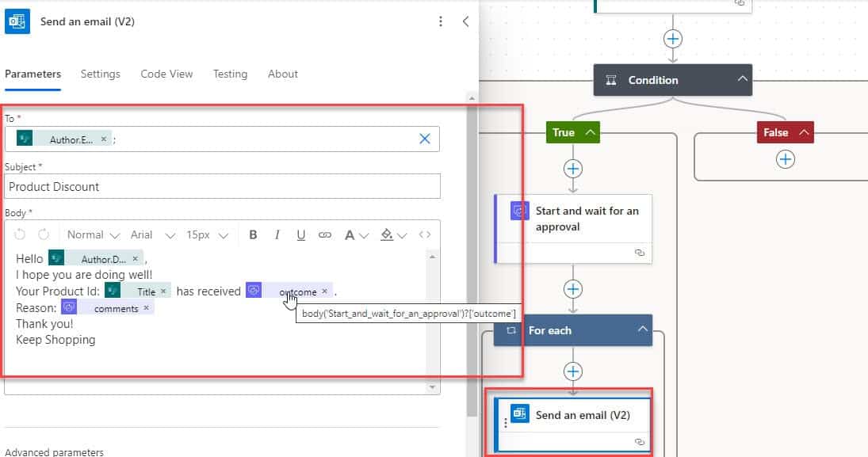The width and height of the screenshot is (868, 457).
Task: Click the 'Thank you!' line in body
Action: (44, 324)
